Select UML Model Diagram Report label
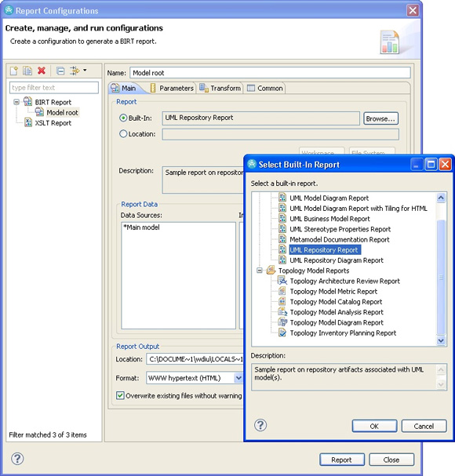455x476 pixels. pos(329,198)
